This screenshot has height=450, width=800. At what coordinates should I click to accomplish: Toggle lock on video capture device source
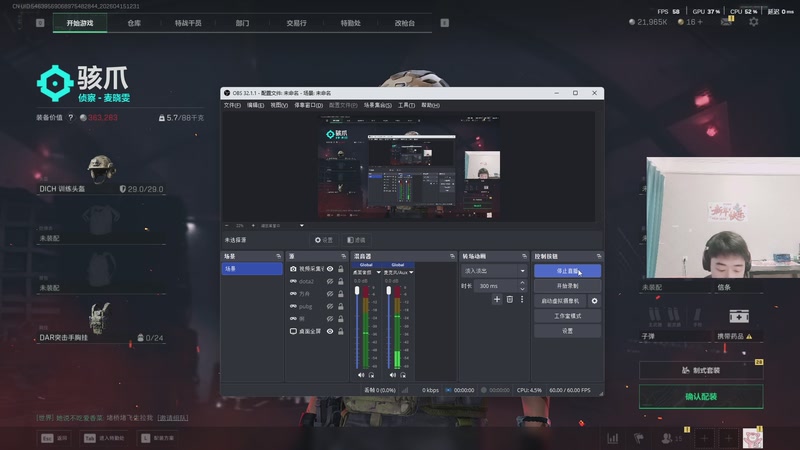341,268
